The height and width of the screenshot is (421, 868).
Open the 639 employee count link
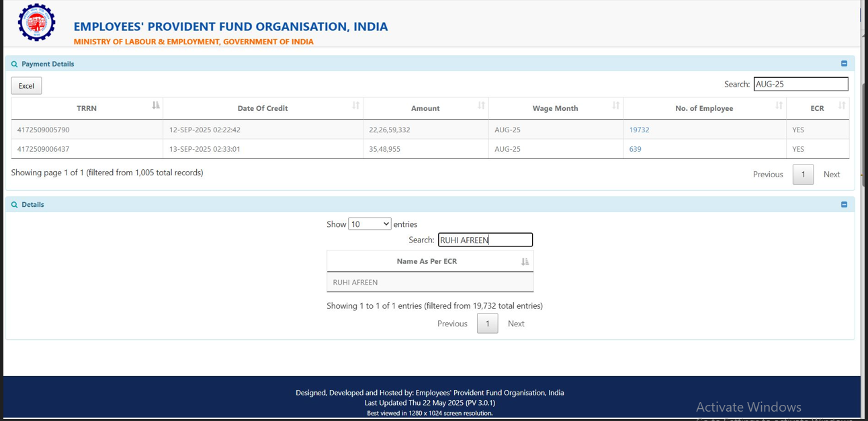[x=635, y=149]
